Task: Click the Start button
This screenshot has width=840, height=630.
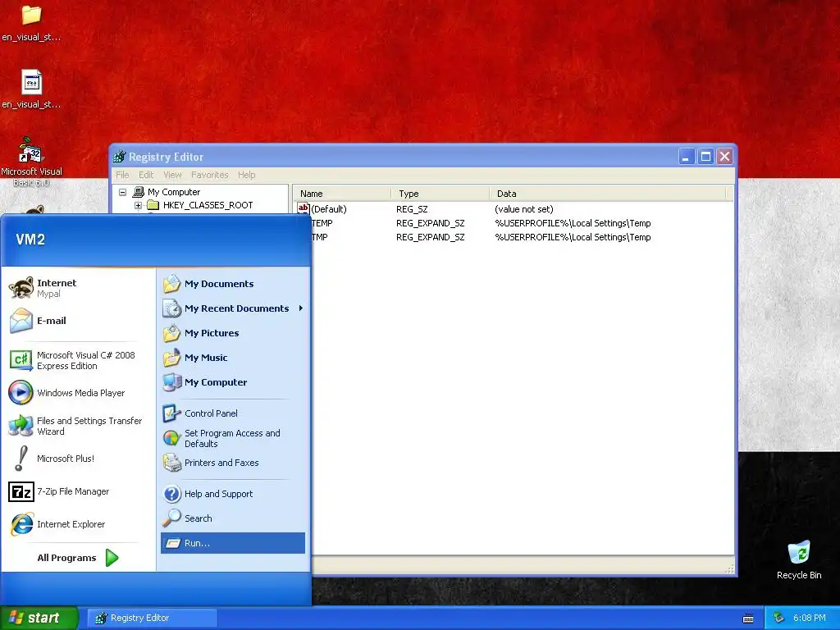Action: tap(39, 618)
